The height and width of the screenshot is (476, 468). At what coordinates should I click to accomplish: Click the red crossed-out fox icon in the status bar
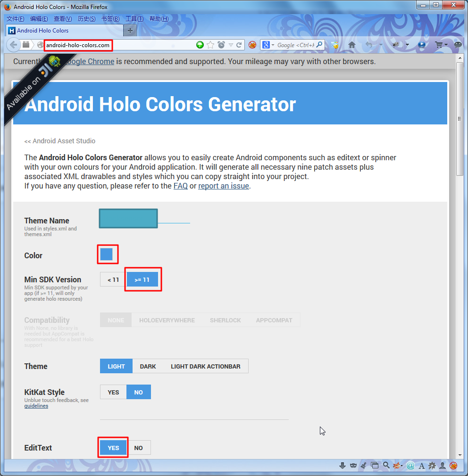coord(453,465)
